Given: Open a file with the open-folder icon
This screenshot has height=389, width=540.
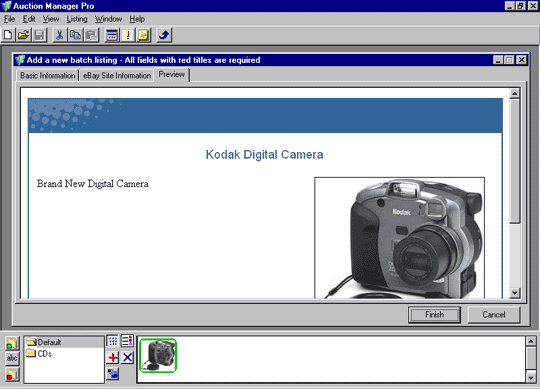Looking at the screenshot, I should (23, 35).
